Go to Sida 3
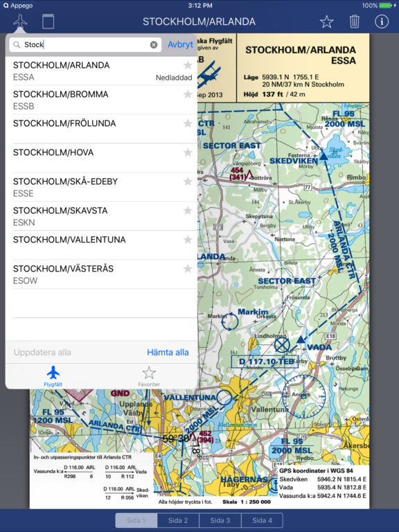Screen dimensions: 399x532 click(220, 520)
